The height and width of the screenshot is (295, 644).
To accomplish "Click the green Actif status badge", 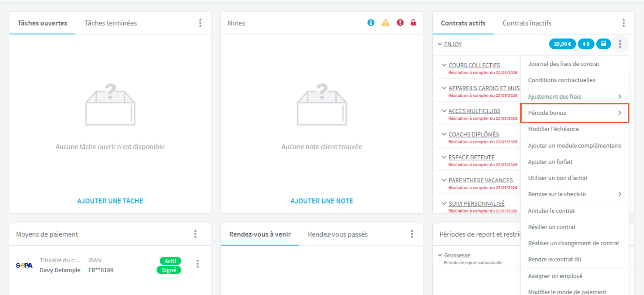I will click(x=170, y=261).
